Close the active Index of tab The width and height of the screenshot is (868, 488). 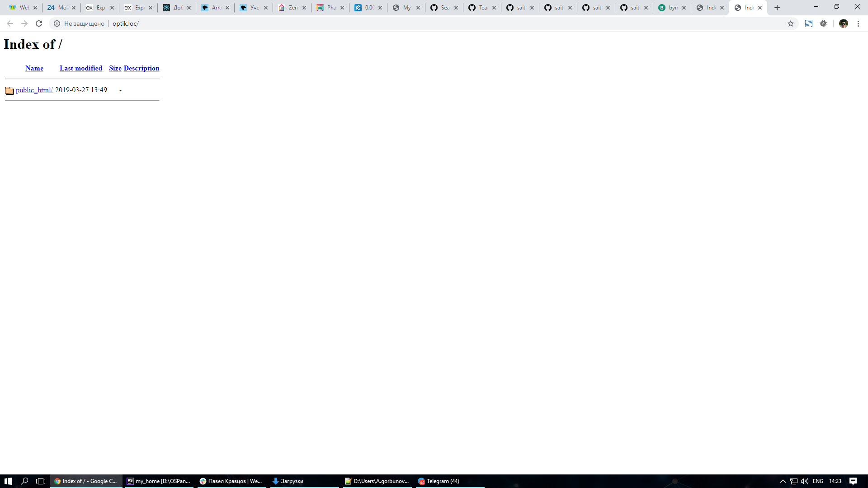pos(760,8)
